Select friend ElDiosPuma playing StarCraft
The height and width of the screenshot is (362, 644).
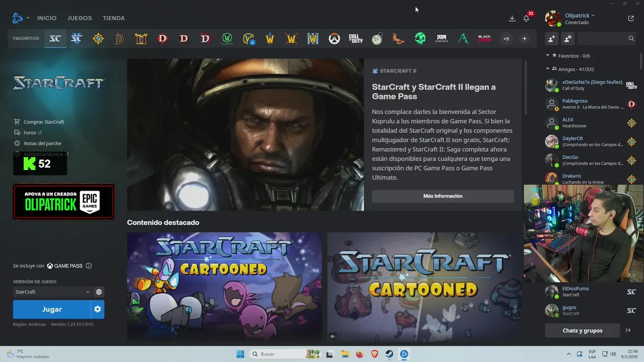(x=592, y=292)
